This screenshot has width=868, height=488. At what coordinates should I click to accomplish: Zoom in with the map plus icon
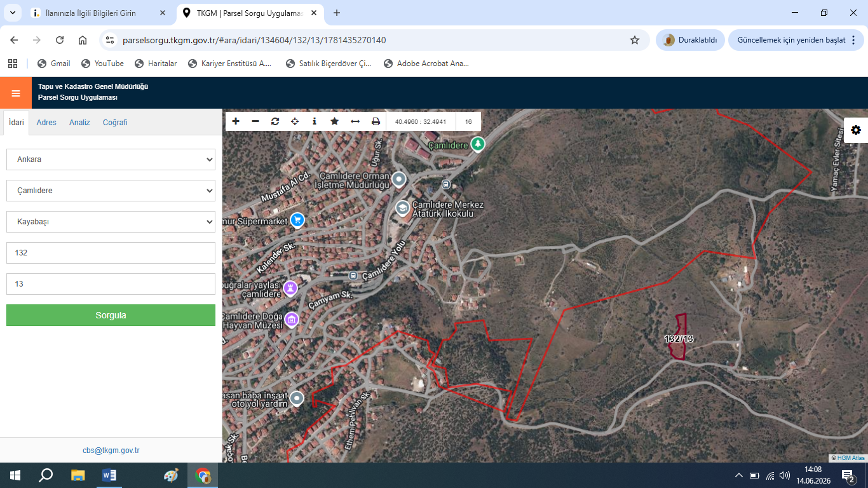point(236,121)
